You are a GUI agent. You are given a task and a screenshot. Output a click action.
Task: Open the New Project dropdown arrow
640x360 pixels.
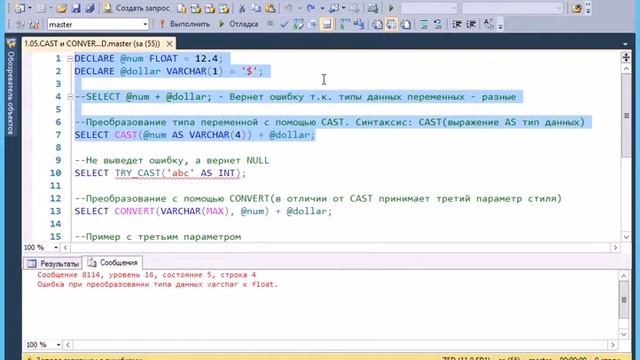click(30, 8)
